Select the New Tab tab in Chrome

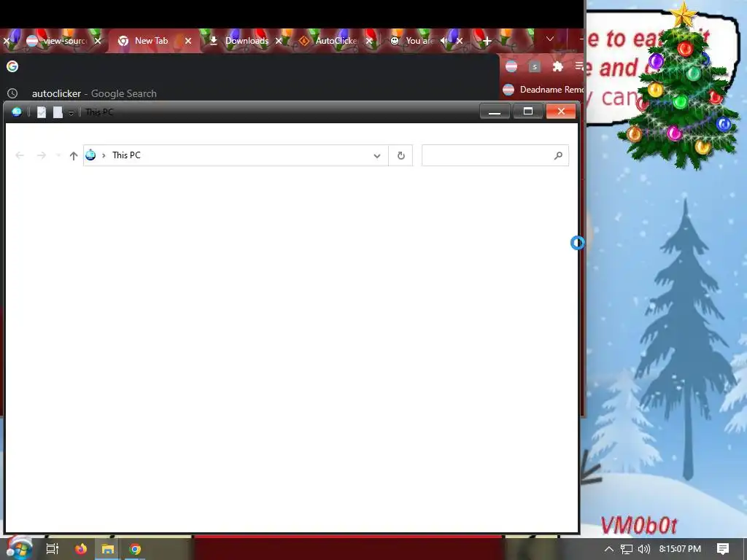tap(152, 41)
